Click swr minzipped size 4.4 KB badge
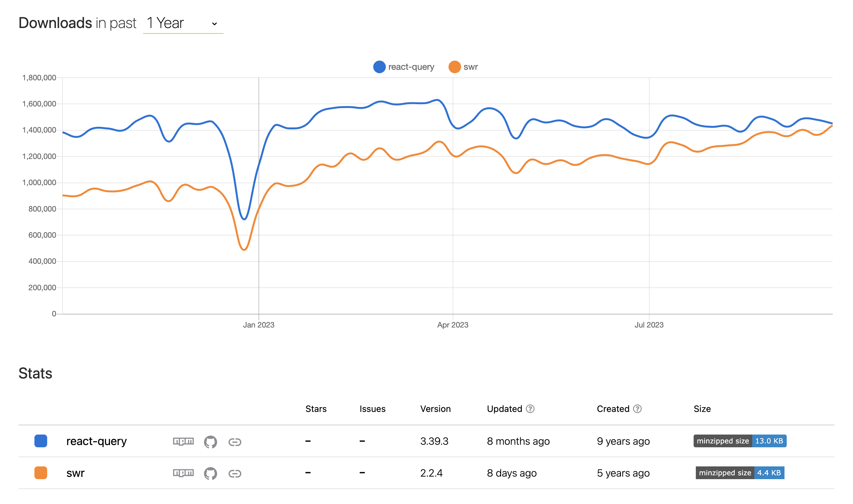 (x=740, y=472)
